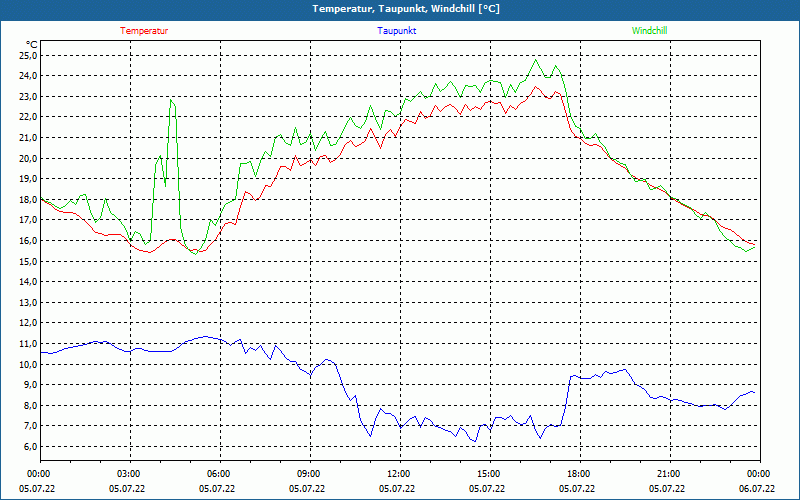Select the red 'Temperatur' legend label

coord(144,31)
